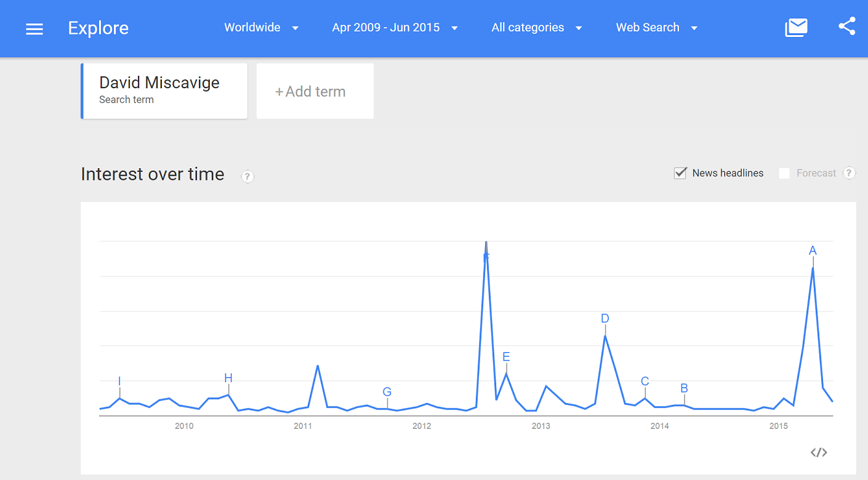Open the Web Search type dropdown
868x480 pixels.
[x=656, y=28]
